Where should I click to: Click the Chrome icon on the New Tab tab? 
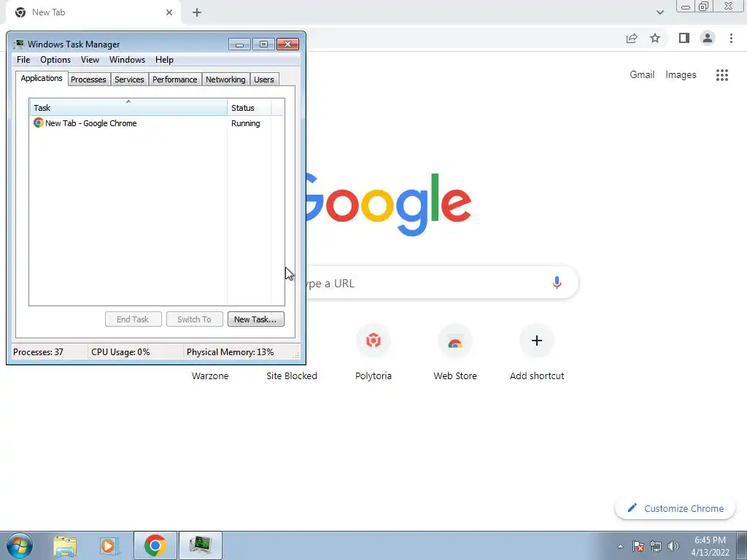pos(20,12)
